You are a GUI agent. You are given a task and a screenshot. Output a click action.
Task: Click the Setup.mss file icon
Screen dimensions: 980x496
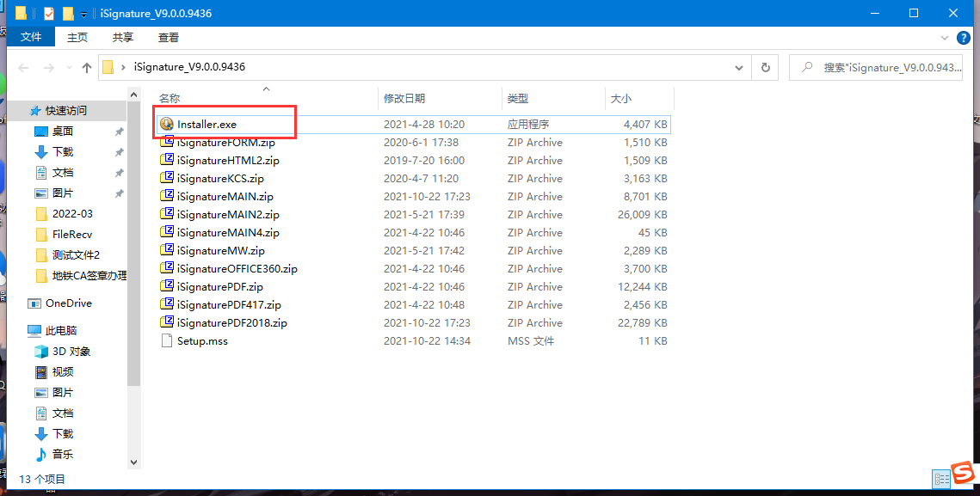[167, 341]
